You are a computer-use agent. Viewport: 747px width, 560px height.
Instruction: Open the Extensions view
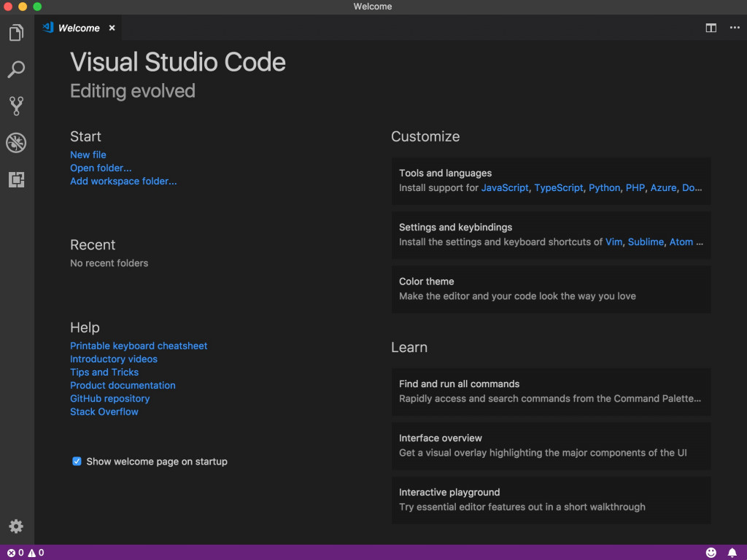coord(16,179)
